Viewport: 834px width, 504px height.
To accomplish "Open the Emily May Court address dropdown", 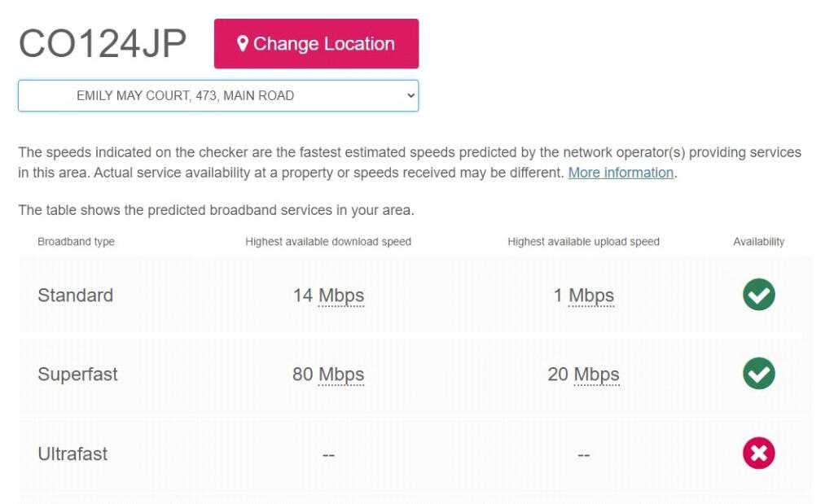I will 218,95.
